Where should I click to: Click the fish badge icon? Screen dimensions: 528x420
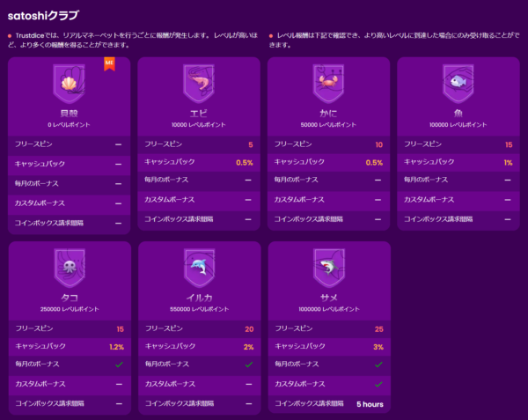(x=458, y=84)
